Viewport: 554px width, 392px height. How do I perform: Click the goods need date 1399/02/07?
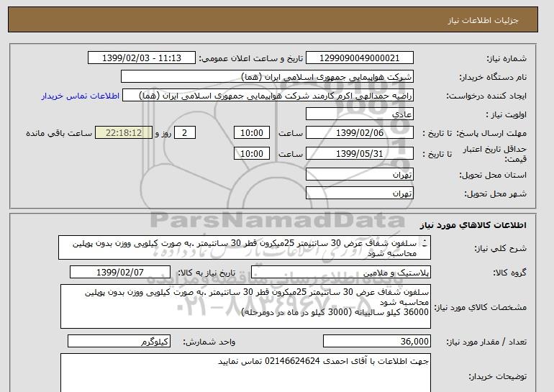(x=119, y=273)
